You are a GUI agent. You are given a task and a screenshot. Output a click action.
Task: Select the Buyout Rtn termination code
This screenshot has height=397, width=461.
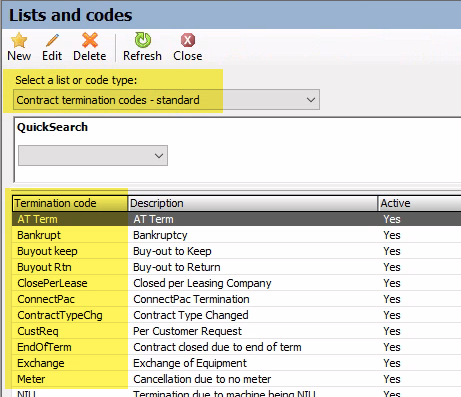tap(44, 267)
